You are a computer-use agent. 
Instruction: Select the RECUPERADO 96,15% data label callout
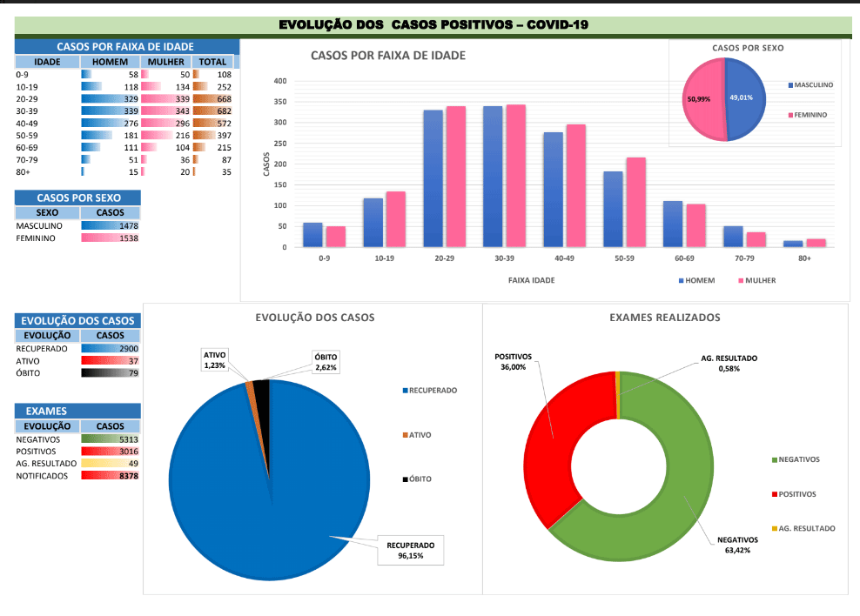(x=405, y=550)
